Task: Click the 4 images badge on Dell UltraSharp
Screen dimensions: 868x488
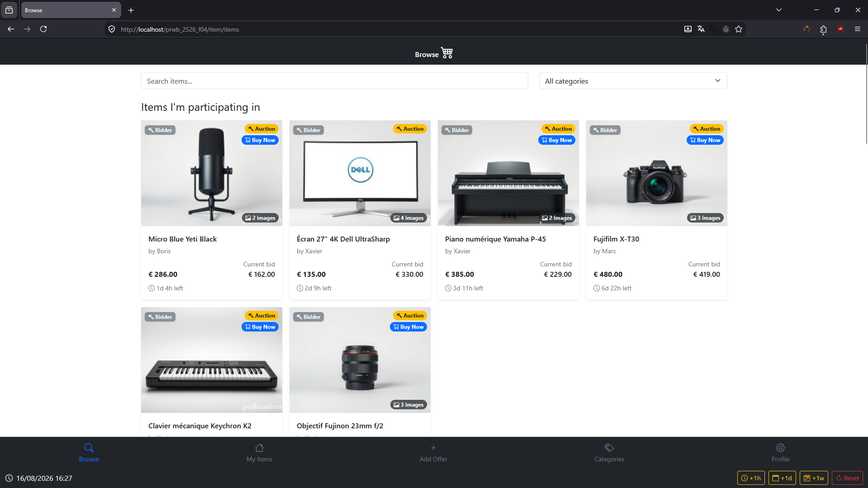Action: point(408,218)
